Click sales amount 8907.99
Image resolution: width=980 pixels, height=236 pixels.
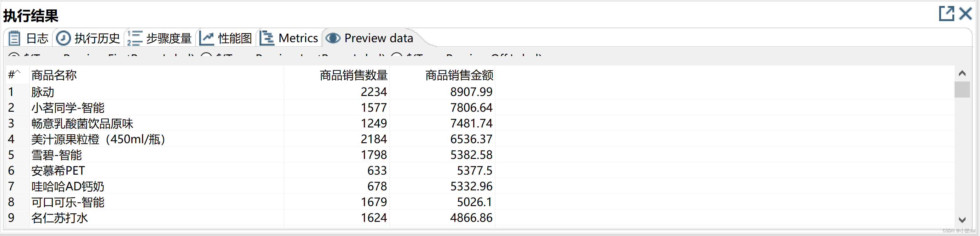(471, 92)
